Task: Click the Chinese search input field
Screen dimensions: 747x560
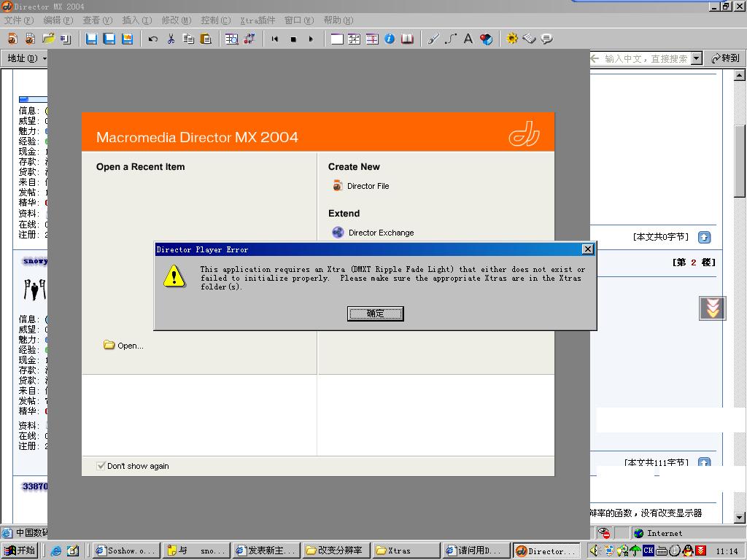Action: 640,58
